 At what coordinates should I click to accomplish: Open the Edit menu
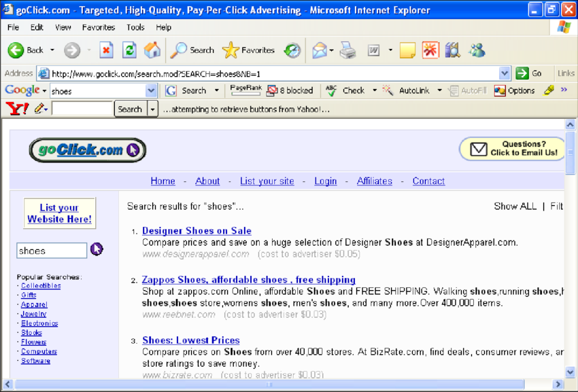pyautogui.click(x=37, y=27)
